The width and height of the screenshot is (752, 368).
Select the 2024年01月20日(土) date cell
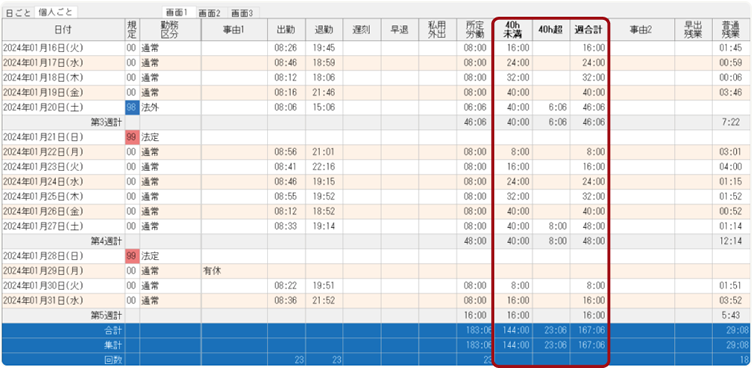pos(63,107)
